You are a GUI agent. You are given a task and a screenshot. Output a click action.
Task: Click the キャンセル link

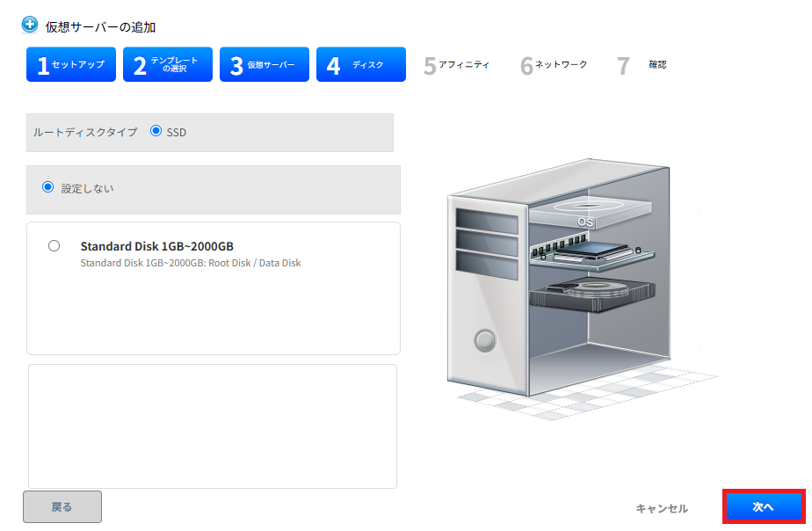coord(662,508)
